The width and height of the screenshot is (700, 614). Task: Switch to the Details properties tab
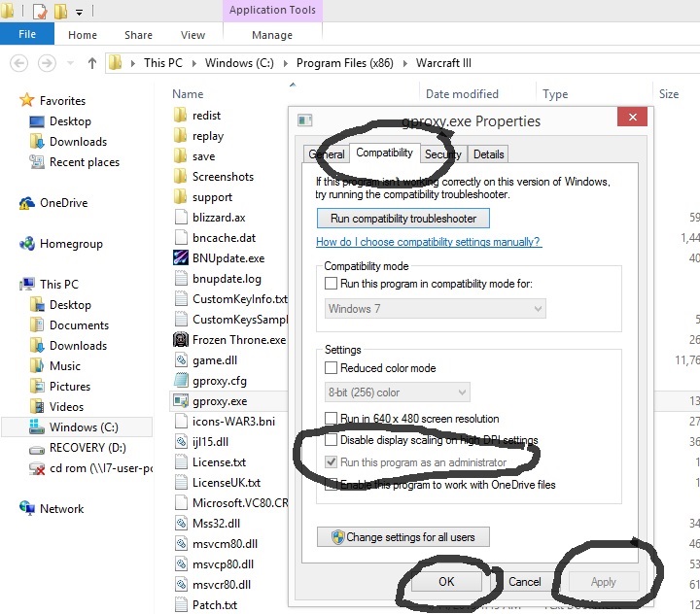pos(488,154)
